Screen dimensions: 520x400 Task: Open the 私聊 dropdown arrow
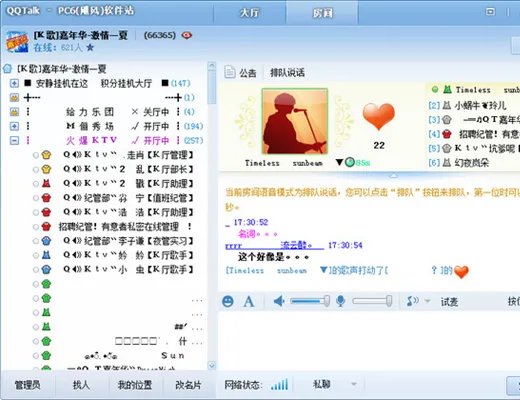354,384
